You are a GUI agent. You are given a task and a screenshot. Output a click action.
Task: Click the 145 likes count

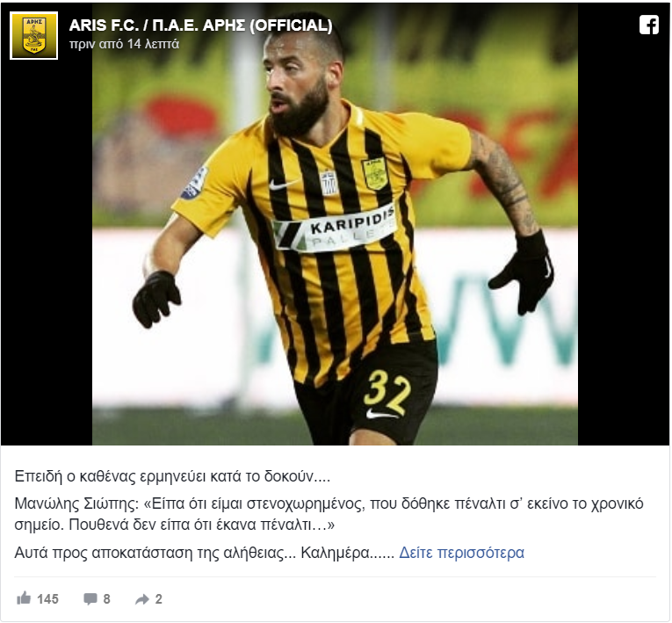click(x=47, y=599)
